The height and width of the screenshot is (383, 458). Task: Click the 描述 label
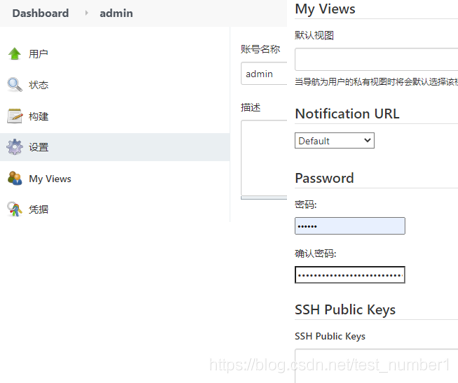coord(250,107)
